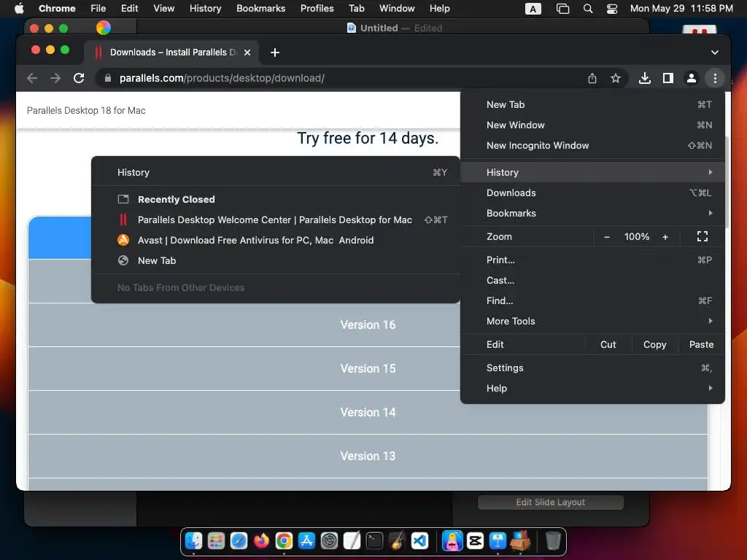The width and height of the screenshot is (747, 560).
Task: Expand the Version 16 row
Action: pos(368,324)
